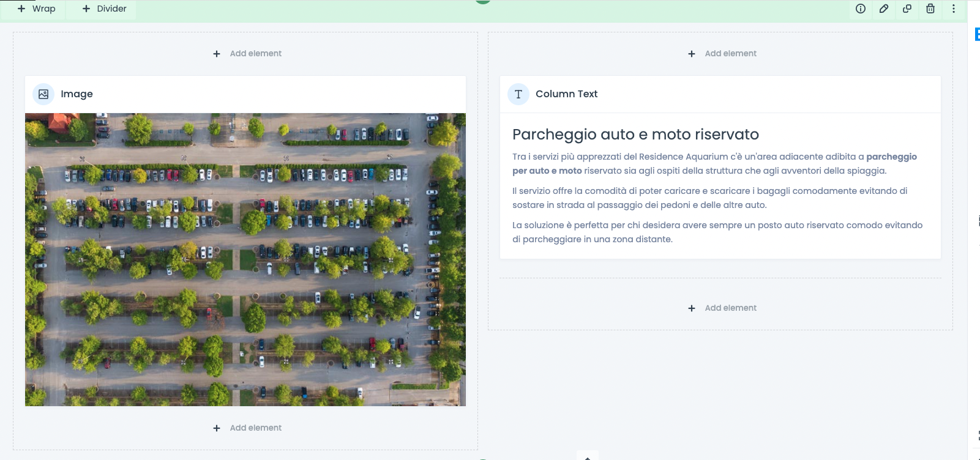Click the Image block icon
The image size is (980, 460).
[x=43, y=94]
